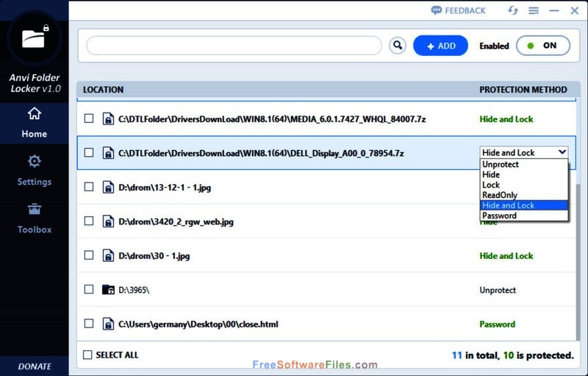
Task: Check the SELECT ALL checkbox
Action: (x=87, y=355)
